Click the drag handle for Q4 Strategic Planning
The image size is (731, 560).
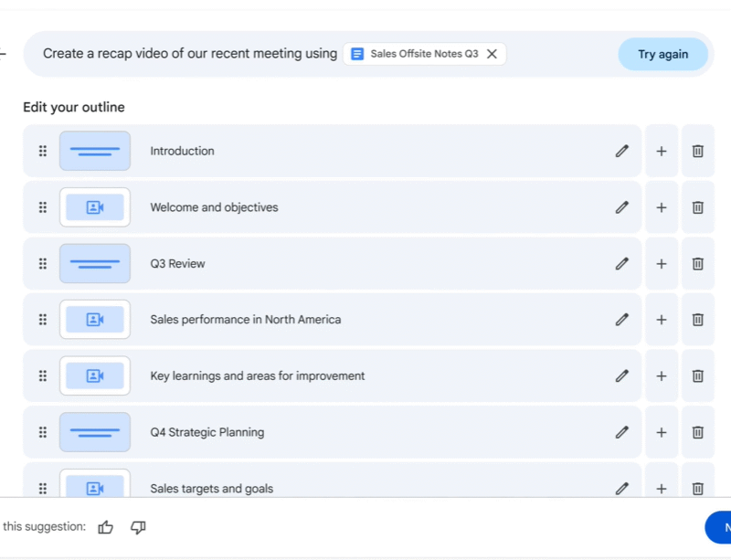[42, 432]
